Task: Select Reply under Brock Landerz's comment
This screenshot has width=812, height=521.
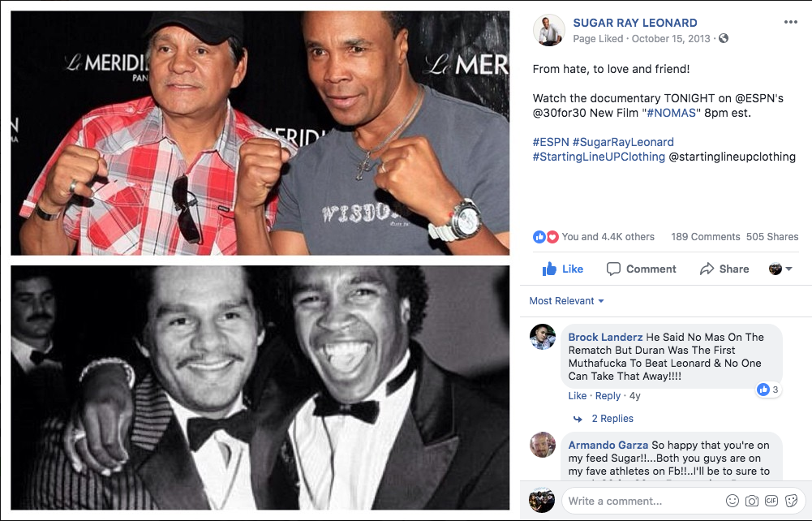Action: coord(607,395)
